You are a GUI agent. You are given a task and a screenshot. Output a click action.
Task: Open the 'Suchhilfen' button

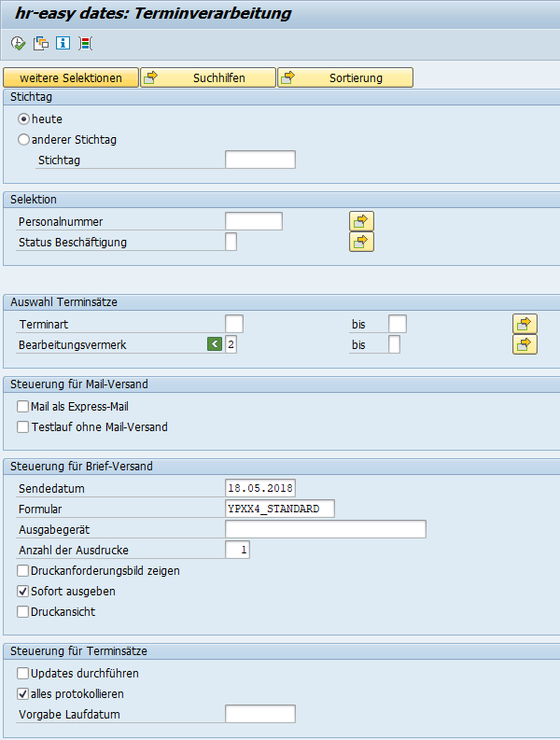[208, 78]
